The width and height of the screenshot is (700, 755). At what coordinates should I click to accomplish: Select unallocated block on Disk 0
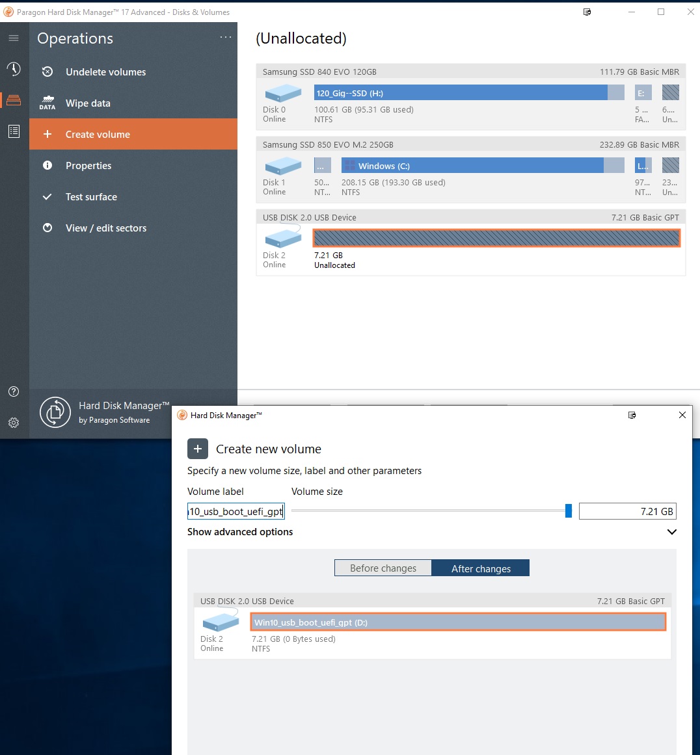tap(670, 92)
